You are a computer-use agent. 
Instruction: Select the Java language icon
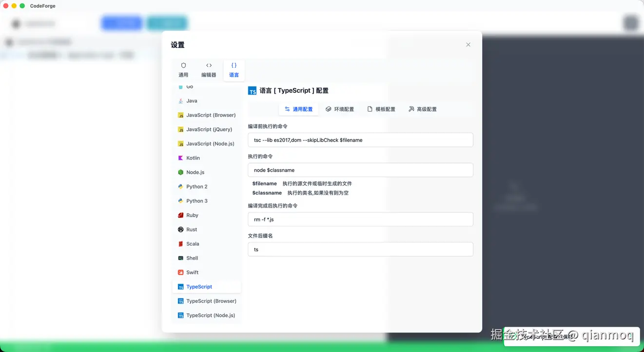pyautogui.click(x=181, y=100)
